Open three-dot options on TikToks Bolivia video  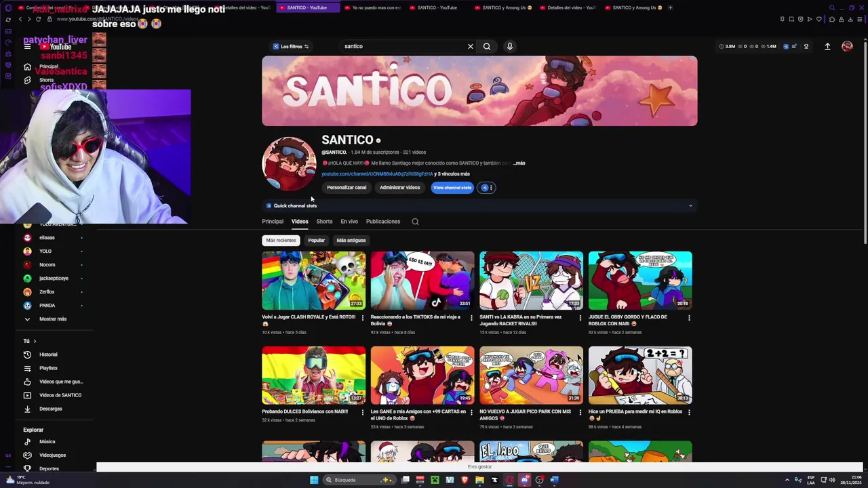471,317
